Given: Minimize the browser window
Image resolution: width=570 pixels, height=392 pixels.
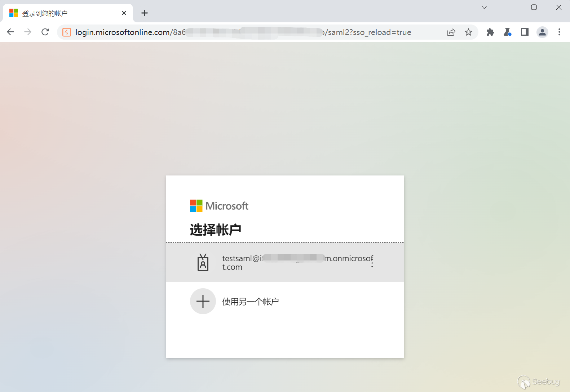Looking at the screenshot, I should tap(509, 7).
